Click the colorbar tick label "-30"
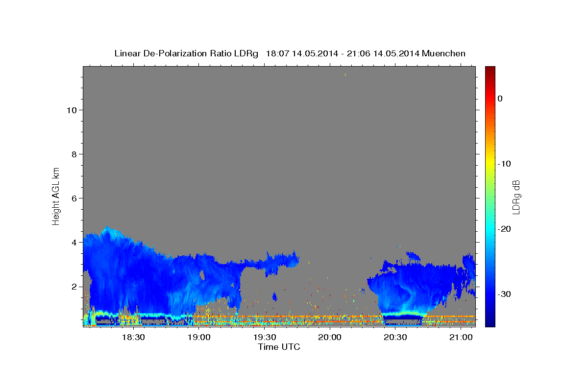Viewport: 588px width, 392px height. [505, 294]
